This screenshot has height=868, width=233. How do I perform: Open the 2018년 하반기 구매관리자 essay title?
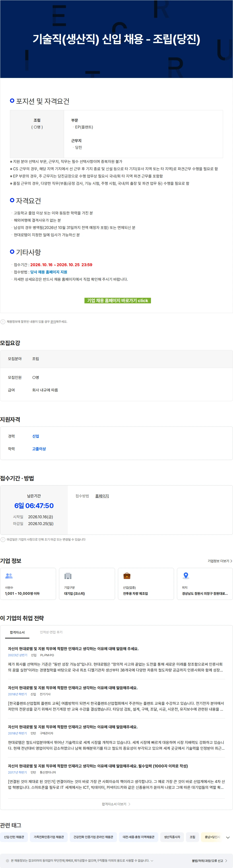coord(73,727)
